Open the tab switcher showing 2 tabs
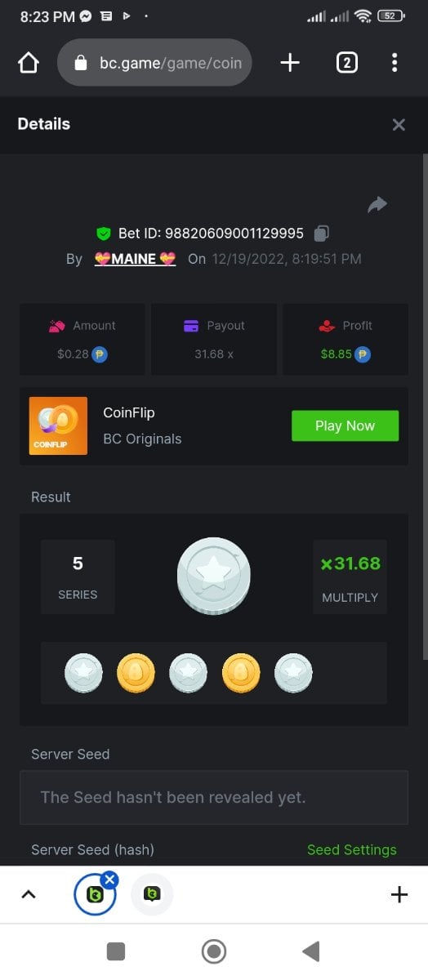Image resolution: width=428 pixels, height=980 pixels. [346, 63]
